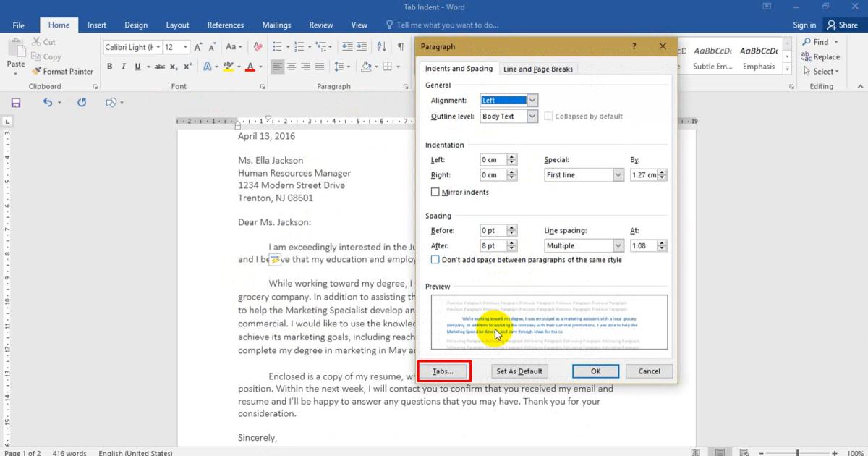Align text right in ribbon

(305, 67)
